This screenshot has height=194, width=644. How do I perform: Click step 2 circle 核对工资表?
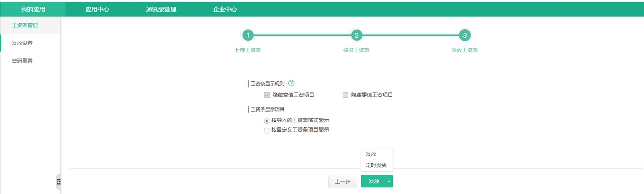coord(356,35)
